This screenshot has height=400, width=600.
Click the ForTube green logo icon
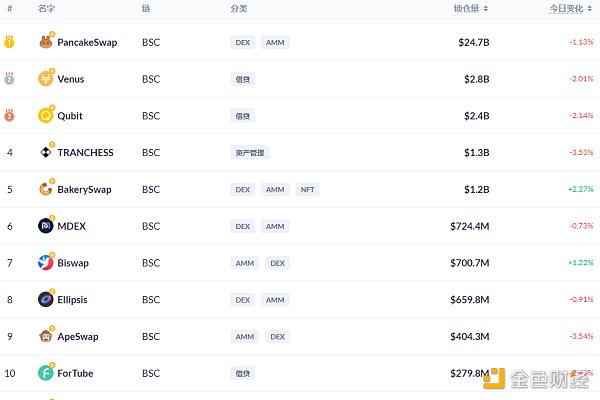tap(46, 373)
